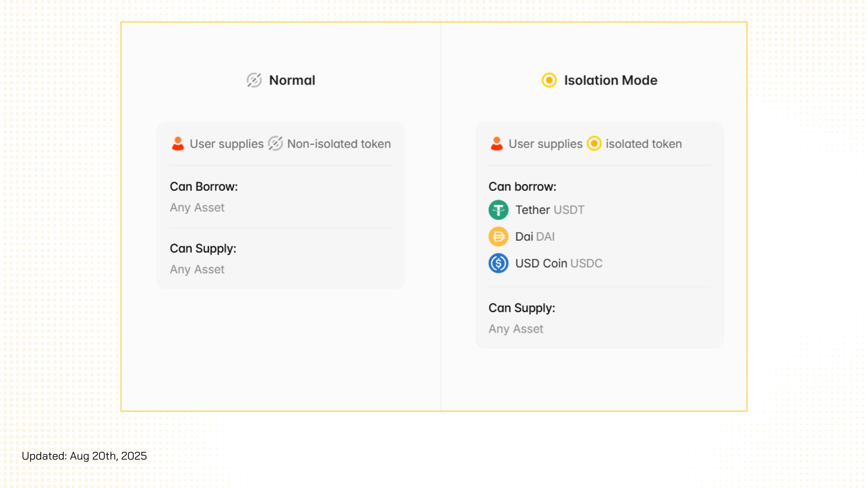Image resolution: width=868 pixels, height=488 pixels.
Task: Select the Tether USDT green coin icon
Action: [x=498, y=210]
